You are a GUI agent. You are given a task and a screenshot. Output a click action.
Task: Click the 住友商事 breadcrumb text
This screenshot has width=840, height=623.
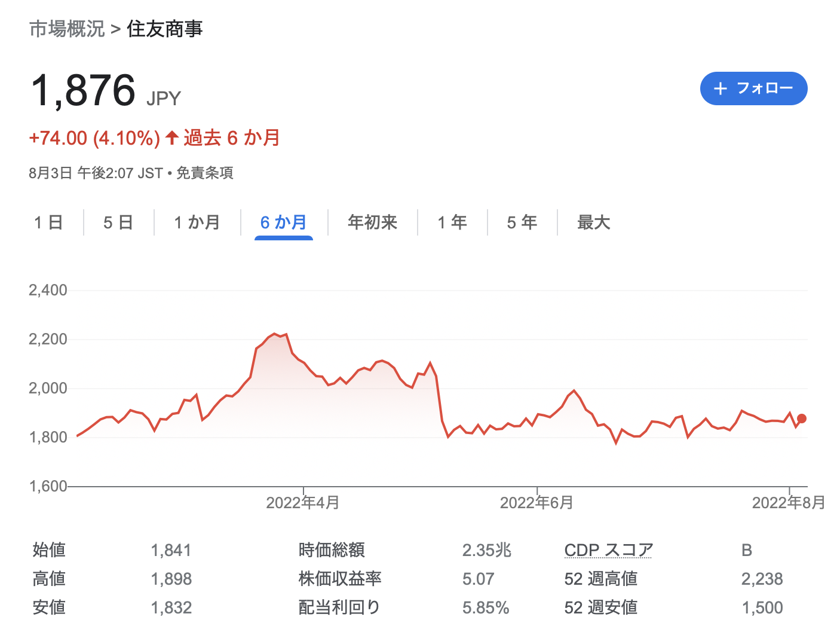pos(165,29)
